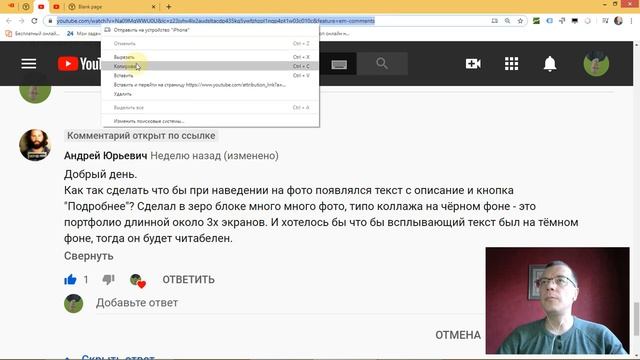Viewport: 640px width, 360px height.
Task: Open the Chrome three-dot menu
Action: pyautogui.click(x=631, y=21)
